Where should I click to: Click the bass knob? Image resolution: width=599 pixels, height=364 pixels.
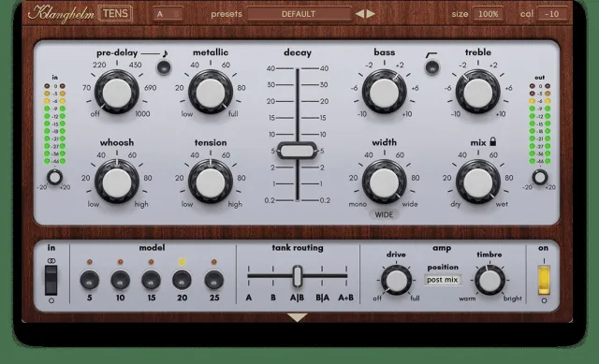tap(385, 92)
